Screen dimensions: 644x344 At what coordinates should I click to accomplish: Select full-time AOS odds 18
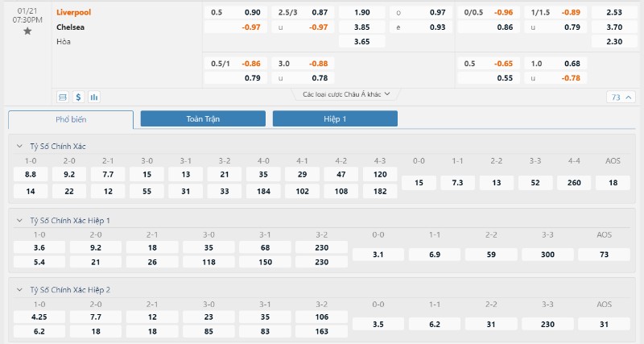(x=613, y=183)
